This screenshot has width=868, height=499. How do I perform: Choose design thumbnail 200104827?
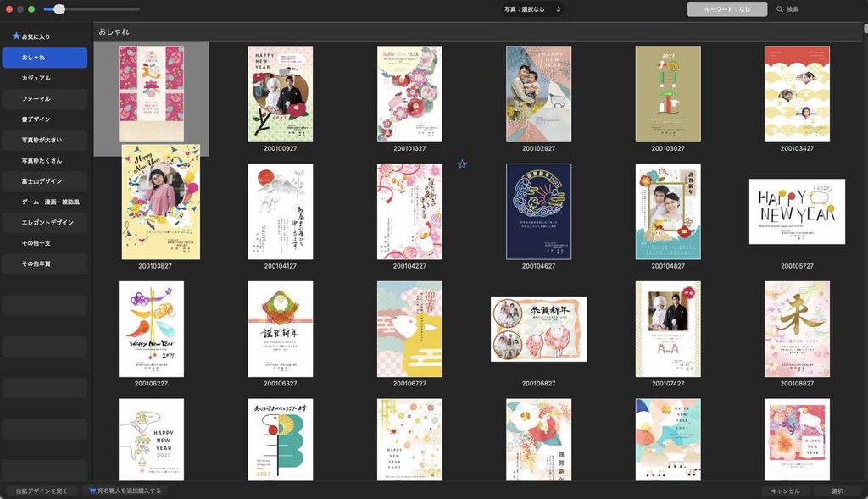[668, 211]
